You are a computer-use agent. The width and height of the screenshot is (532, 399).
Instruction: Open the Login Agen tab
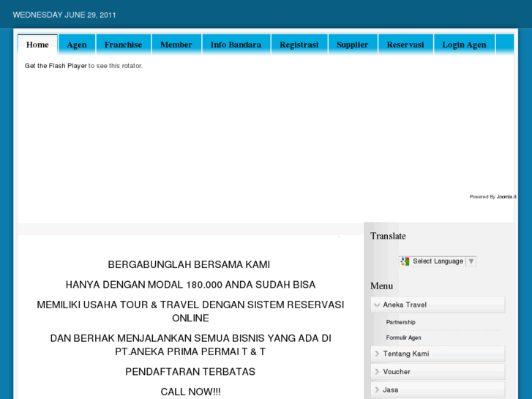[x=464, y=45]
